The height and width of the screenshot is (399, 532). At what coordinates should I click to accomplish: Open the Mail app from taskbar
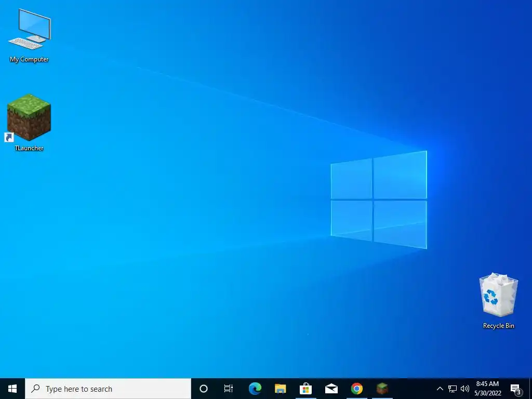(x=331, y=389)
